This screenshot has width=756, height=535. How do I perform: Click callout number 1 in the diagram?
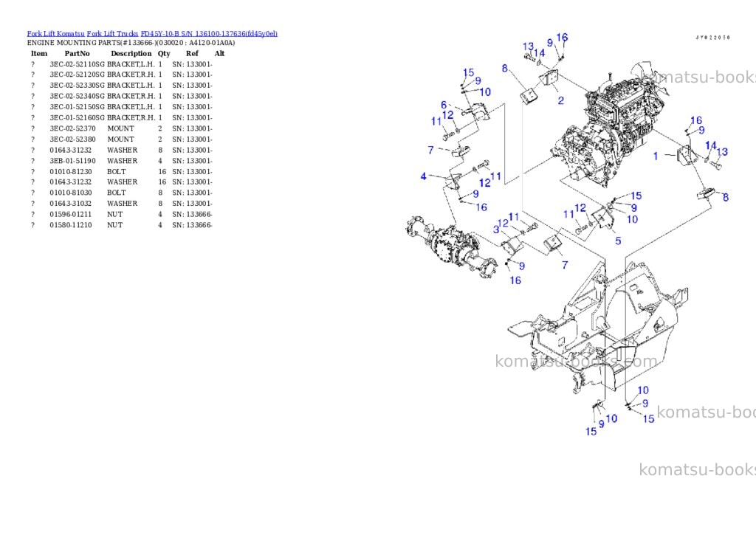coord(656,156)
